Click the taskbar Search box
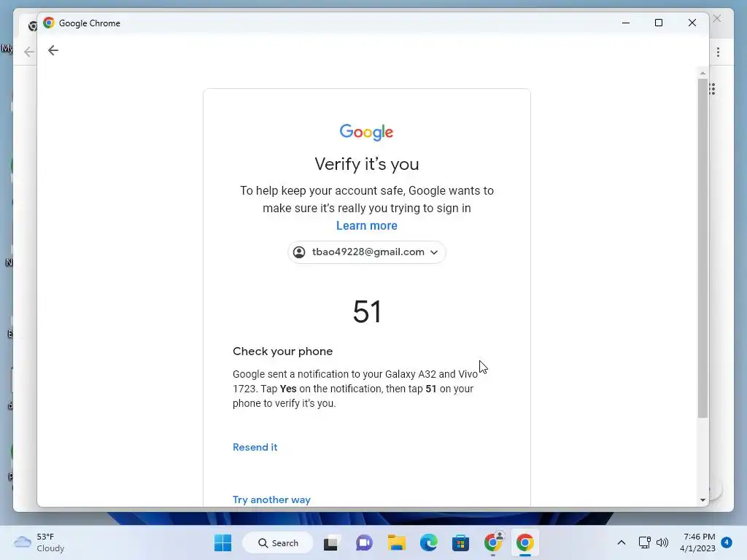This screenshot has width=747, height=560. tap(278, 542)
